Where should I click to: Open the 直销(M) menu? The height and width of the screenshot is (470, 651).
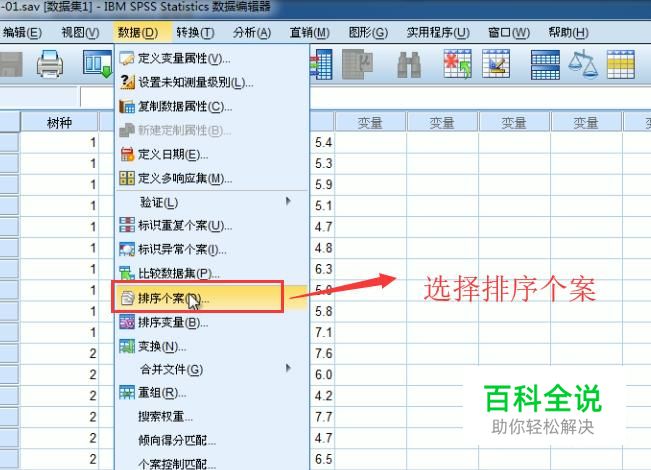click(x=309, y=32)
